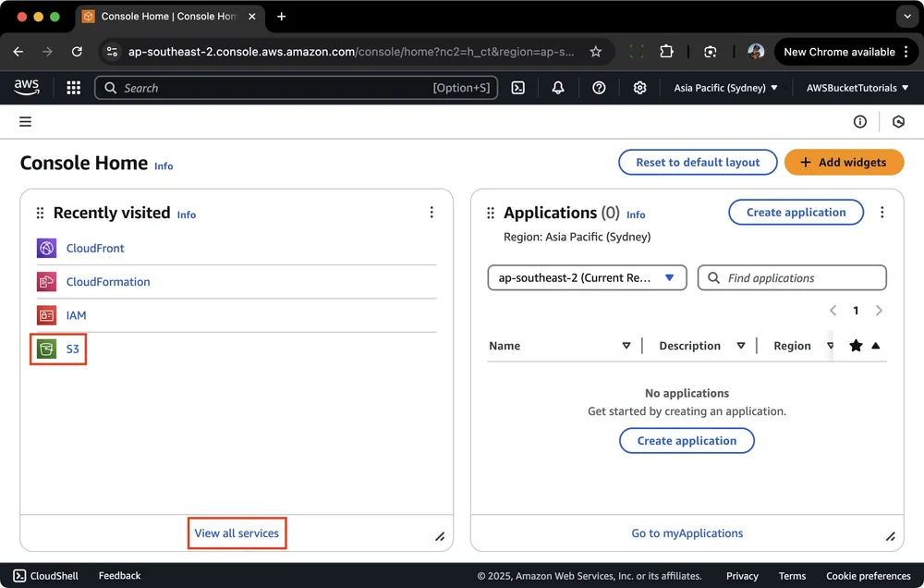Click Info link next to Applications

pos(636,214)
